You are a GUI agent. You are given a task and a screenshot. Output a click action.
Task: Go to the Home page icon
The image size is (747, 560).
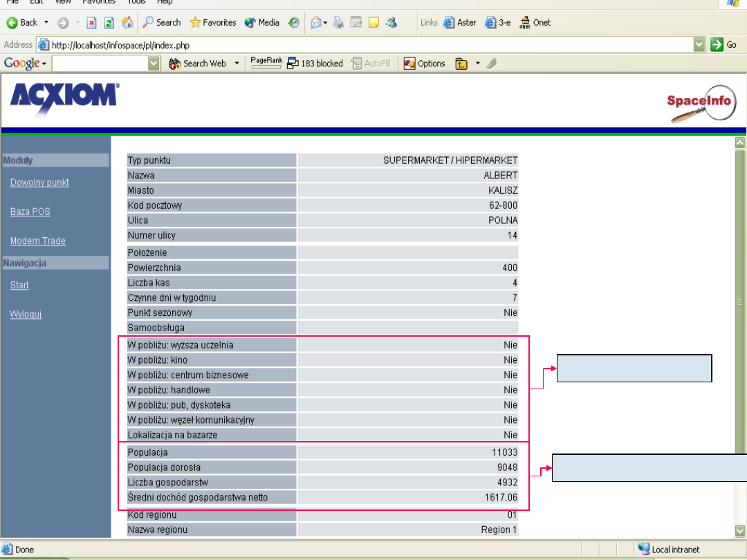127,23
